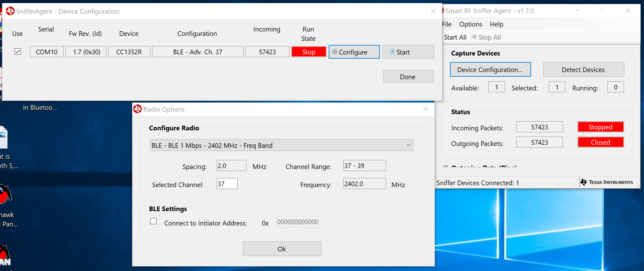
Task: Click the 'in Bluetoo...' desktop label
Action: 40,108
